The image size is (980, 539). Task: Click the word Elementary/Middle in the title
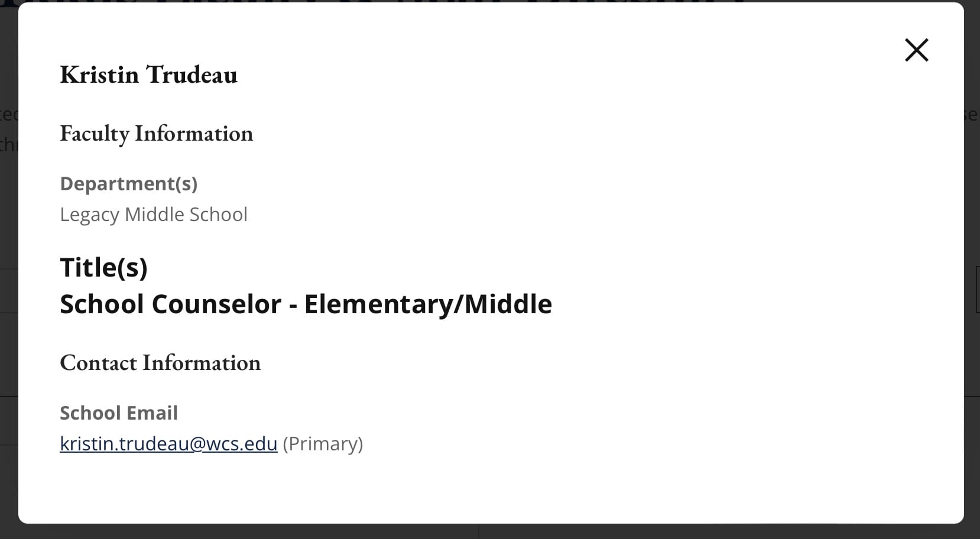(428, 304)
